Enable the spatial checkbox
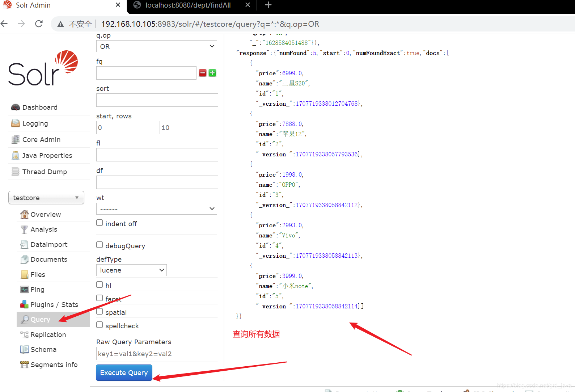The height and width of the screenshot is (392, 575). pos(100,311)
